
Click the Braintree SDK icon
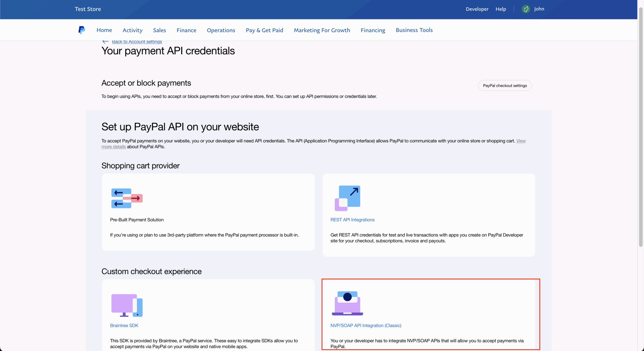[x=127, y=305]
